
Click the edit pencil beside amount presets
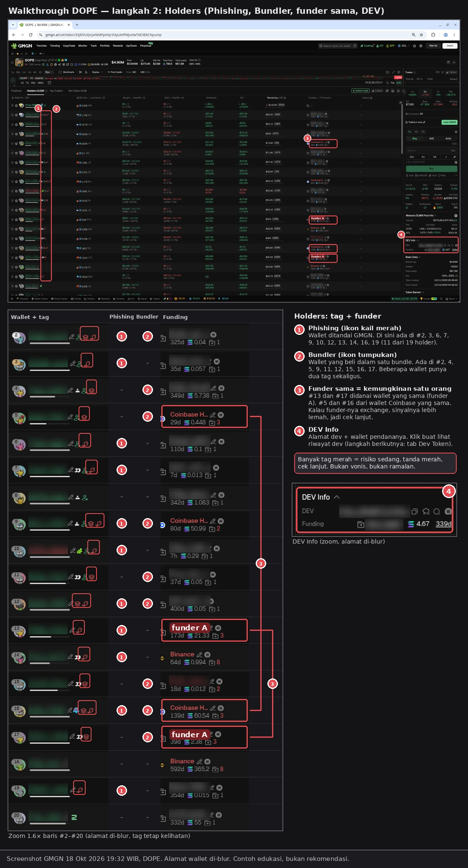[x=455, y=157]
